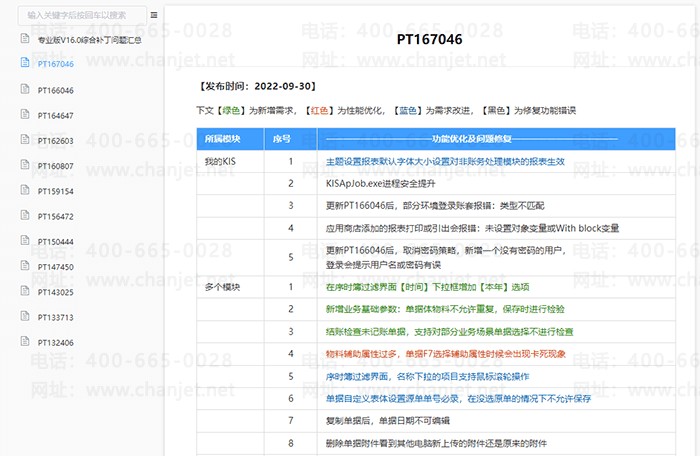Open the PT143025 patch page
The width and height of the screenshot is (700, 456).
coord(56,292)
